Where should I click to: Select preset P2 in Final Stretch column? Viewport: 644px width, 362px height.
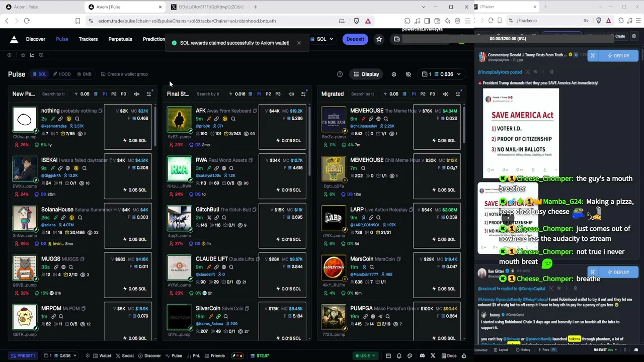coord(268,94)
